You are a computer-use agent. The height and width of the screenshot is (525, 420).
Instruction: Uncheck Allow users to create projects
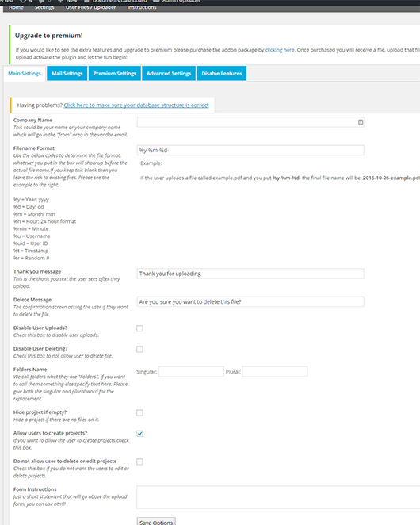pos(139,434)
